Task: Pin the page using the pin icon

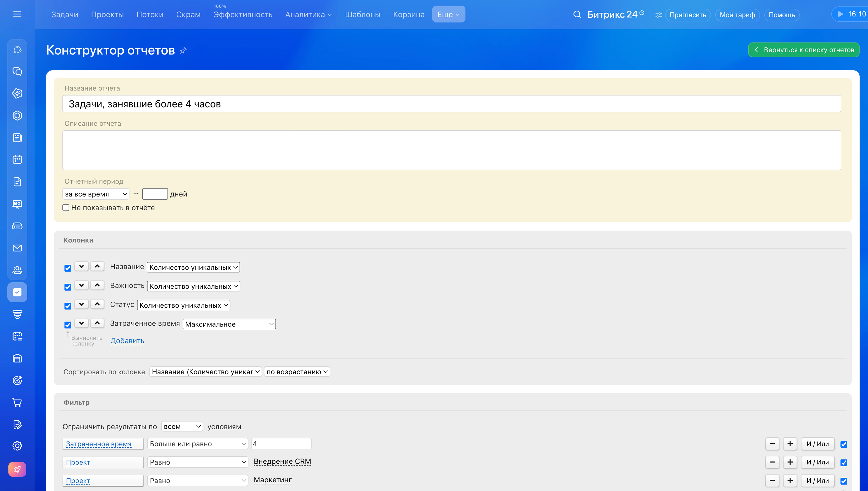Action: [x=183, y=51]
